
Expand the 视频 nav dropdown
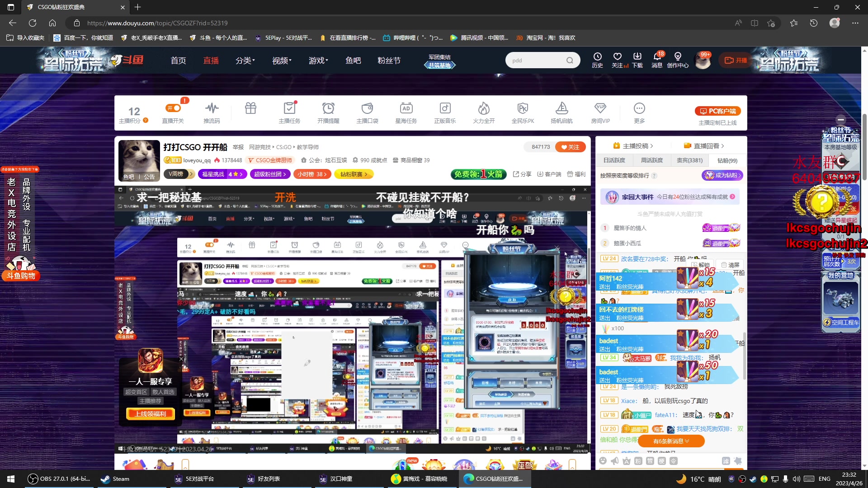[x=282, y=61]
